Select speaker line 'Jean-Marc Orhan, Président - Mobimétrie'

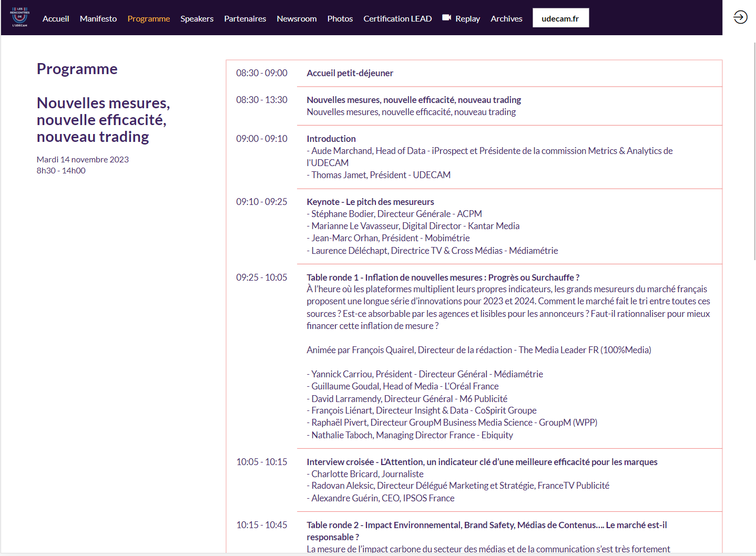pyautogui.click(x=389, y=238)
